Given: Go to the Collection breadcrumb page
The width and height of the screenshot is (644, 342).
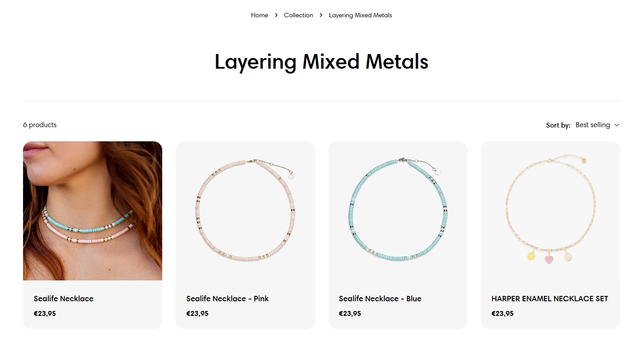Looking at the screenshot, I should pyautogui.click(x=298, y=15).
